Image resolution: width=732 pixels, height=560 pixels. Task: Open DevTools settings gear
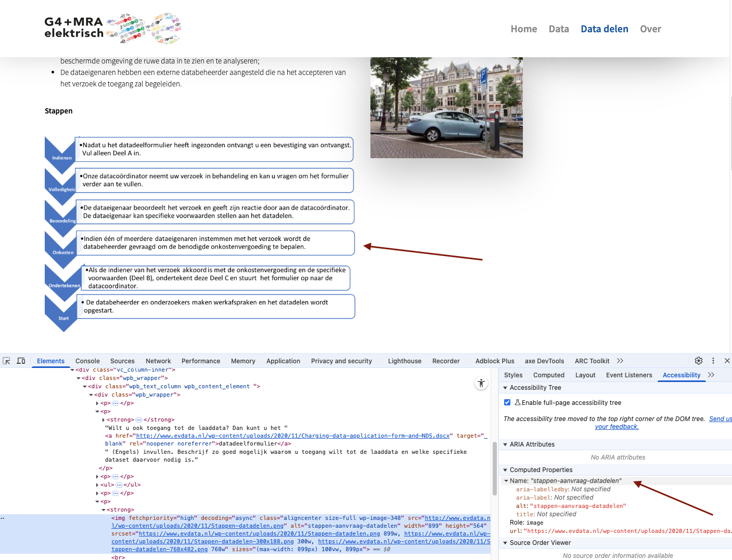click(699, 361)
